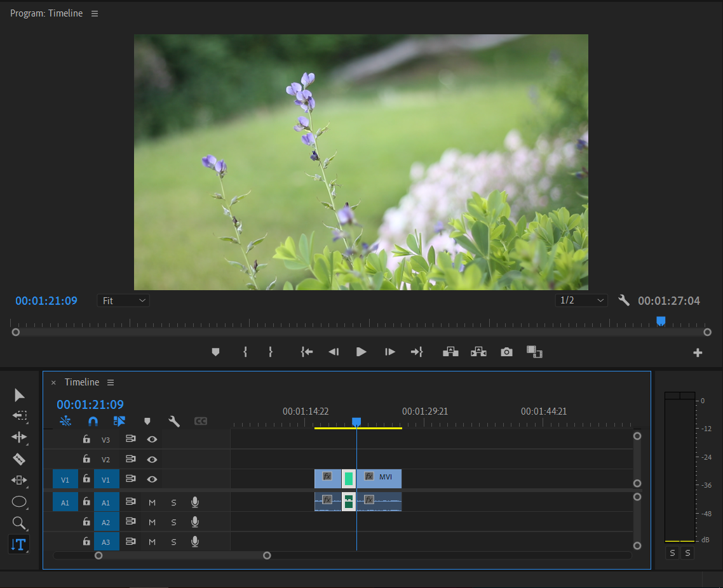This screenshot has height=588, width=723.
Task: Open the Button Editor plus icon
Action: 698,353
